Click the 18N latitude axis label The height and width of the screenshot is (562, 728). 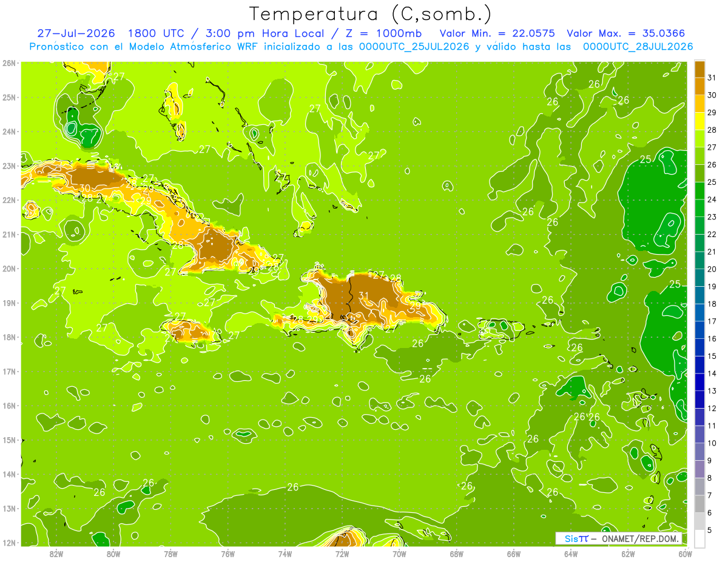click(9, 337)
